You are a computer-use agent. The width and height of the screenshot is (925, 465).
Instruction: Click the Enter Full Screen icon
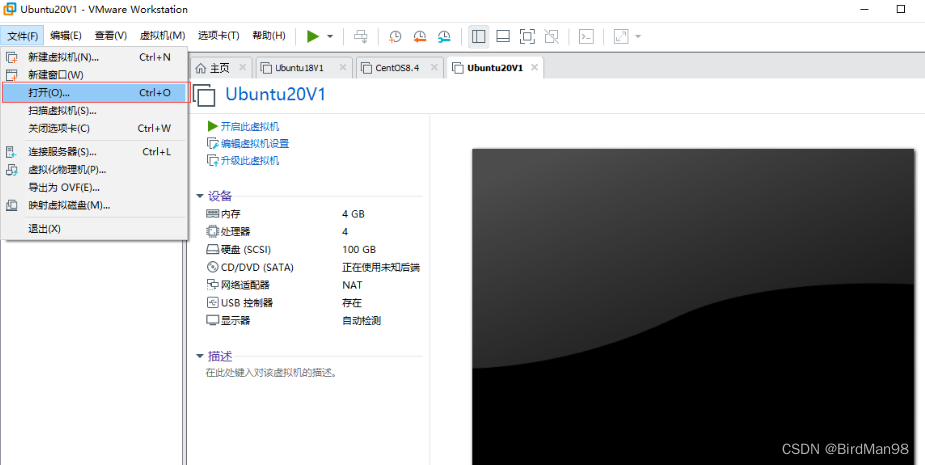527,37
